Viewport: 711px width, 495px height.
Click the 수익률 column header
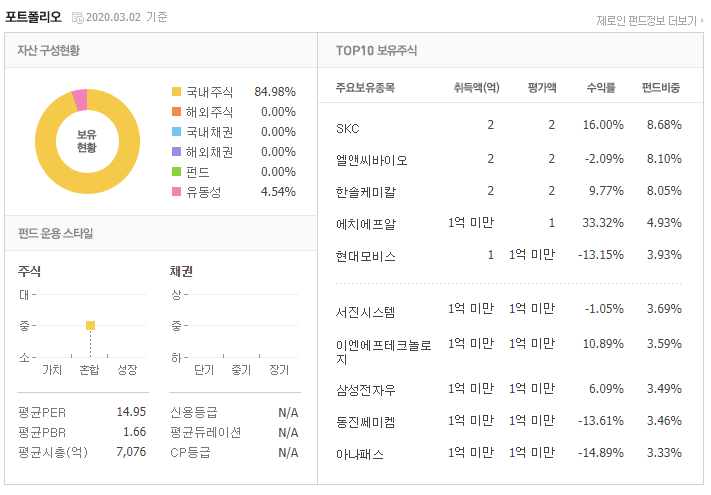601,87
